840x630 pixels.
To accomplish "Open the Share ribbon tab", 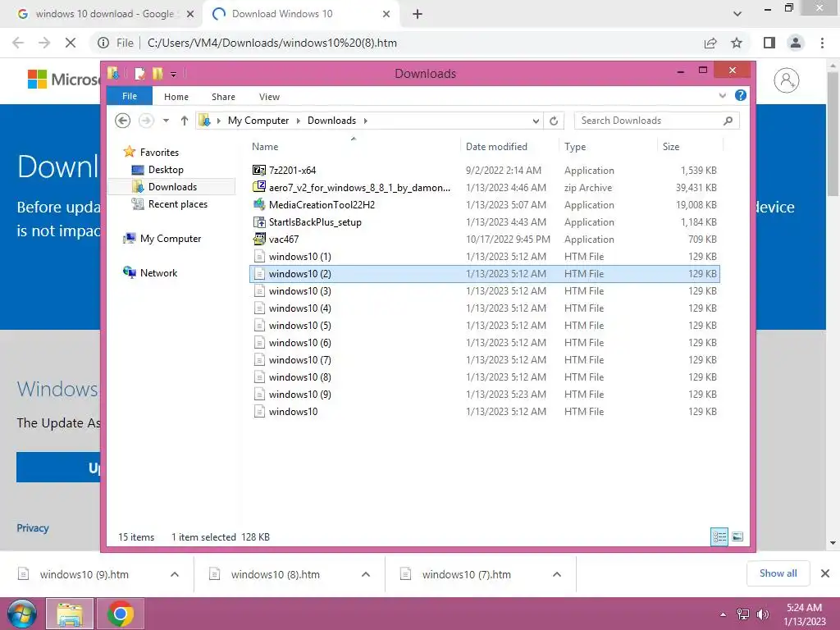I will point(223,97).
